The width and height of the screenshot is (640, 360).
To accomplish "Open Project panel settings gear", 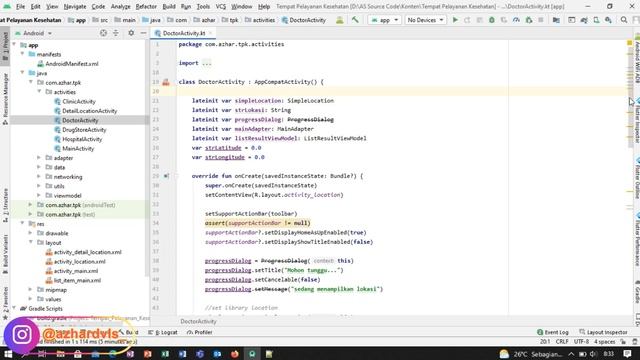I will (131, 33).
